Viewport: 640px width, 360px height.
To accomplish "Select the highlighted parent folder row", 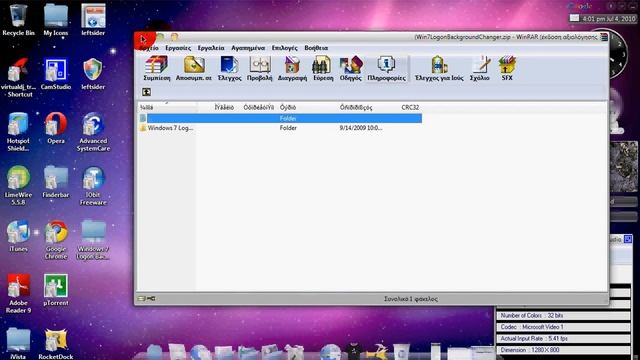I will (x=280, y=118).
